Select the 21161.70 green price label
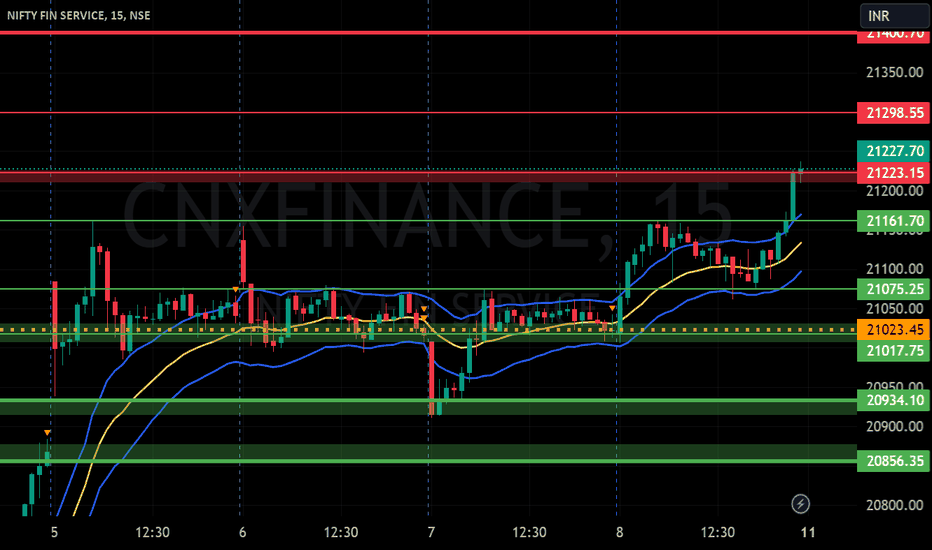 893,221
